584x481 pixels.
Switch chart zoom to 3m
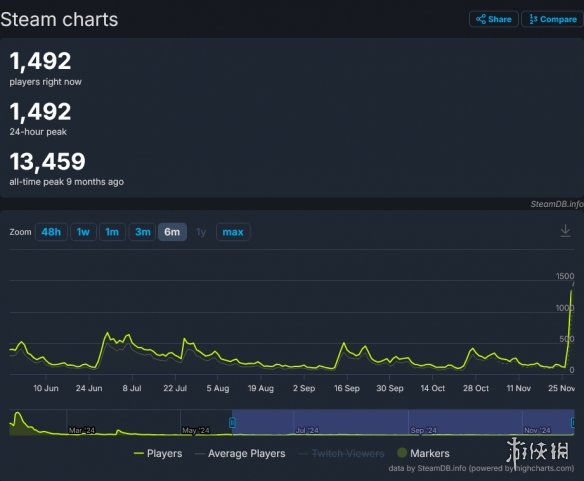143,232
